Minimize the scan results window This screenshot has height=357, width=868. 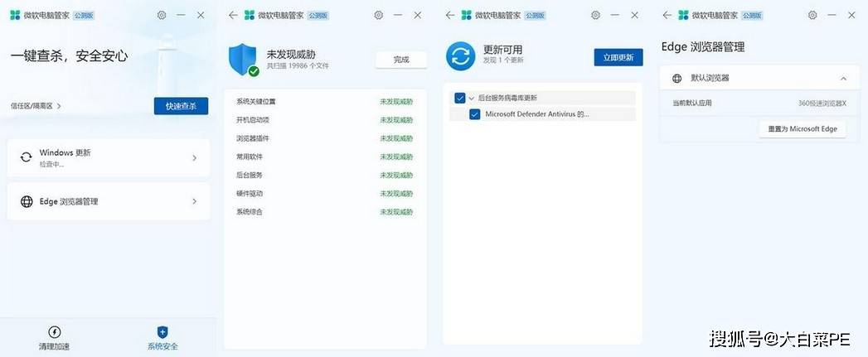coord(398,16)
